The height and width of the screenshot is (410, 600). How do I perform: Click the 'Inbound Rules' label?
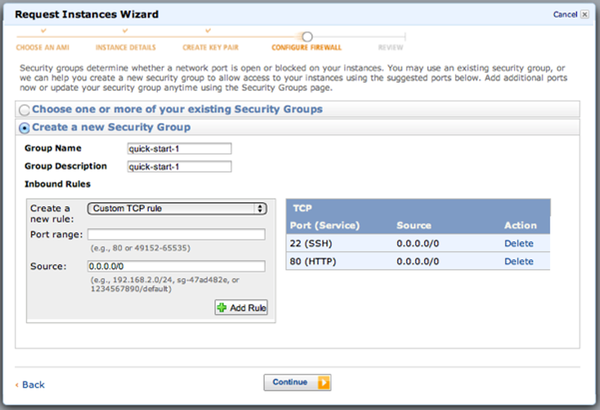coord(57,184)
